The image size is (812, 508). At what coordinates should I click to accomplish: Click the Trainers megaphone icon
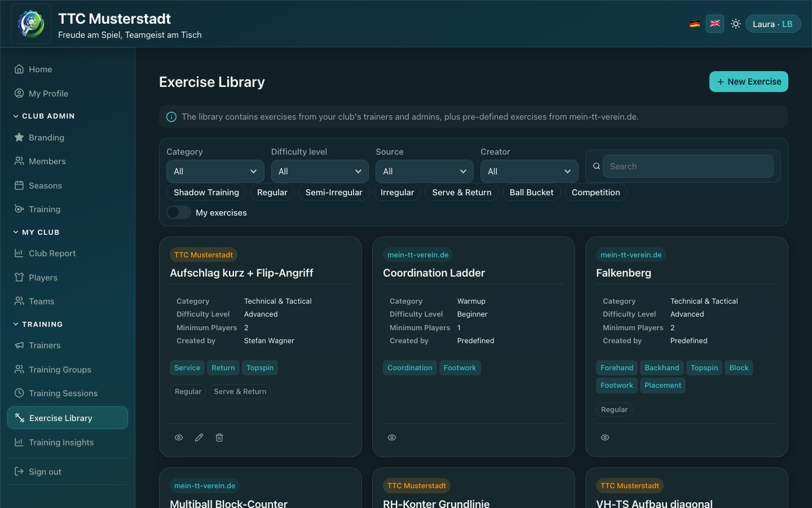[x=19, y=345]
